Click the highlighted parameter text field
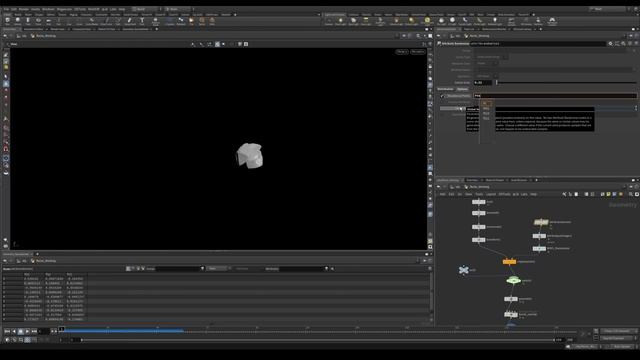The height and width of the screenshot is (360, 640). coord(555,96)
